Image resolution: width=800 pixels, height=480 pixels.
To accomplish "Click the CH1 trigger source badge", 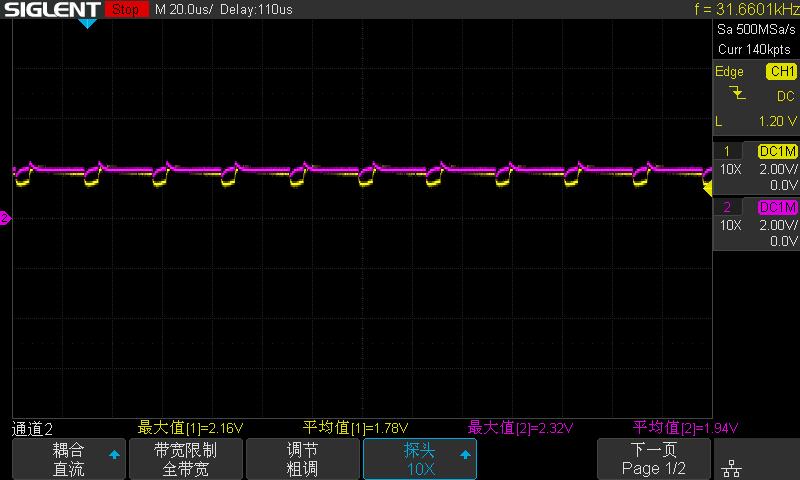I will tap(781, 71).
